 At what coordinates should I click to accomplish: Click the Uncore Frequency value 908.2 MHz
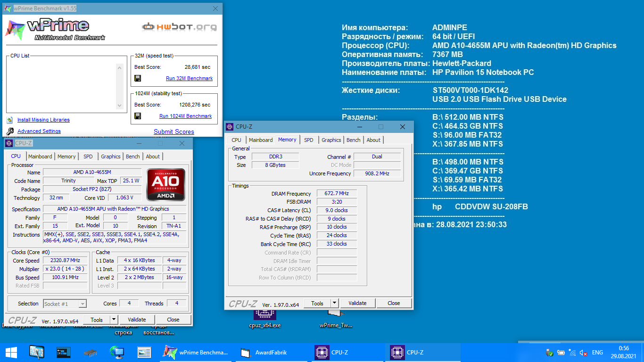click(x=377, y=173)
